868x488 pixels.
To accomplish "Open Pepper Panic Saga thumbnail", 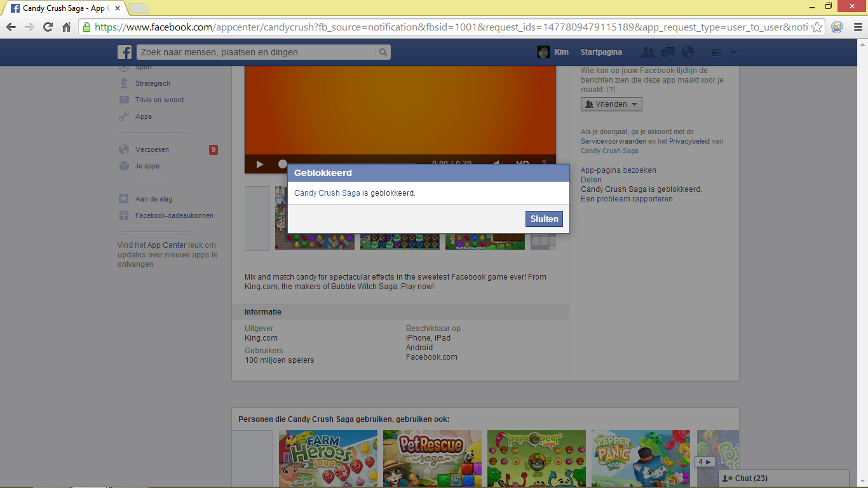I will click(641, 459).
